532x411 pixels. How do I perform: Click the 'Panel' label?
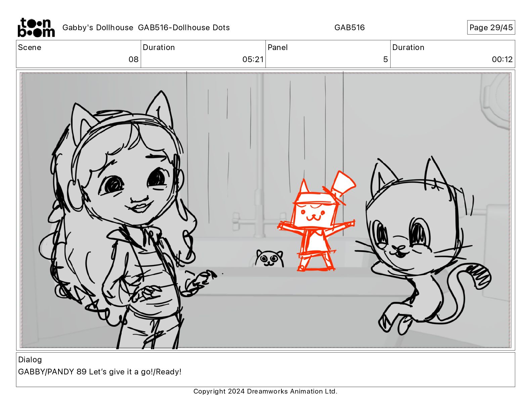tap(277, 47)
